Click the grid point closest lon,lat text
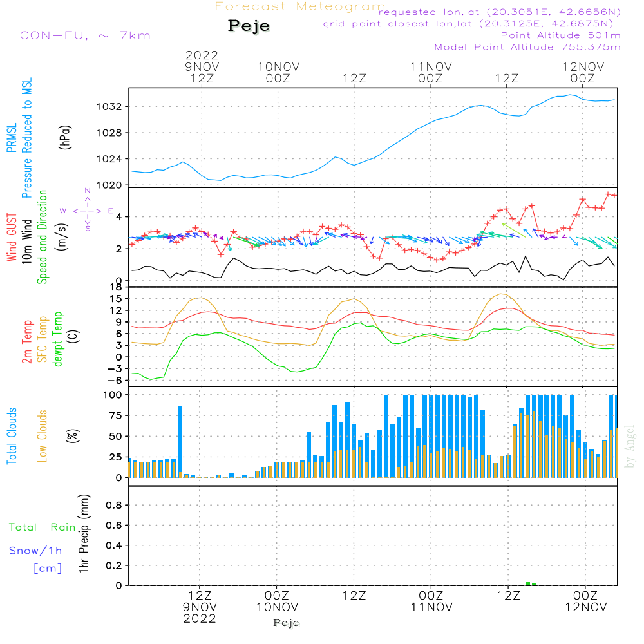Screen dimensions: 644x644 [x=473, y=24]
